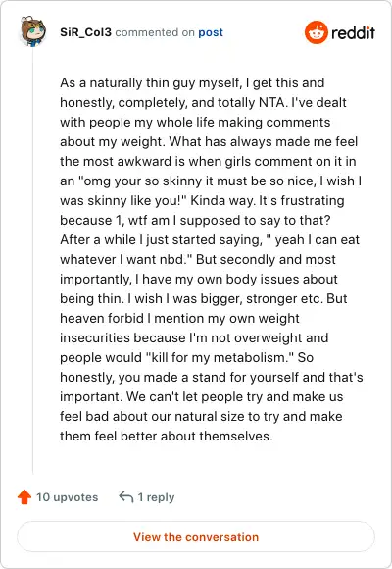Click the line "heaven forbid I mention my own weight"

[179, 318]
